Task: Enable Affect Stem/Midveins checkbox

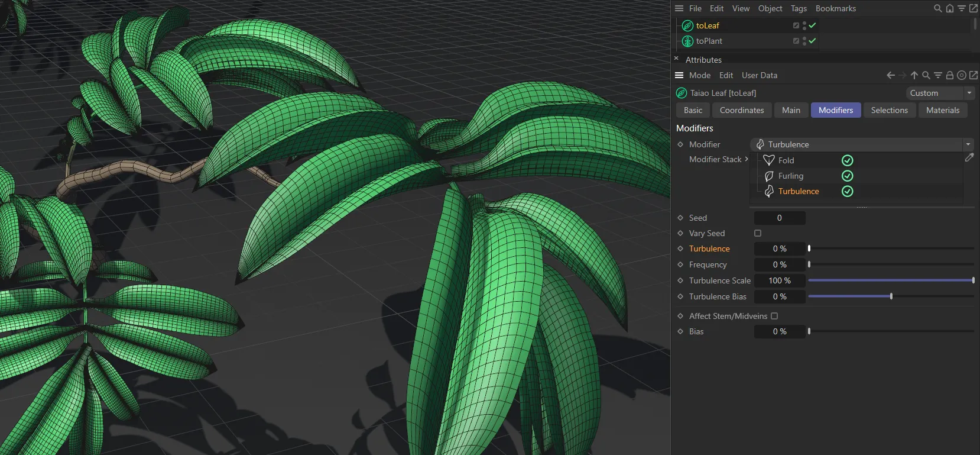Action: click(774, 316)
